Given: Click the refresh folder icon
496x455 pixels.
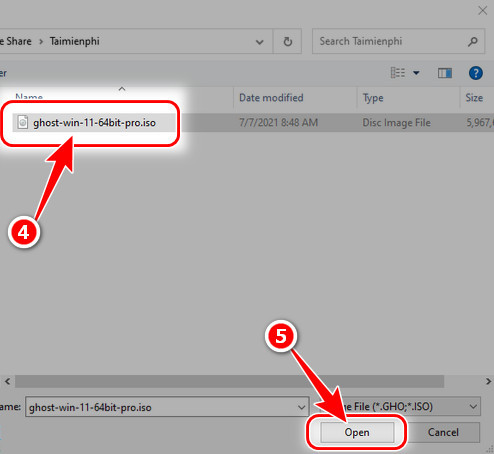Looking at the screenshot, I should click(x=288, y=41).
